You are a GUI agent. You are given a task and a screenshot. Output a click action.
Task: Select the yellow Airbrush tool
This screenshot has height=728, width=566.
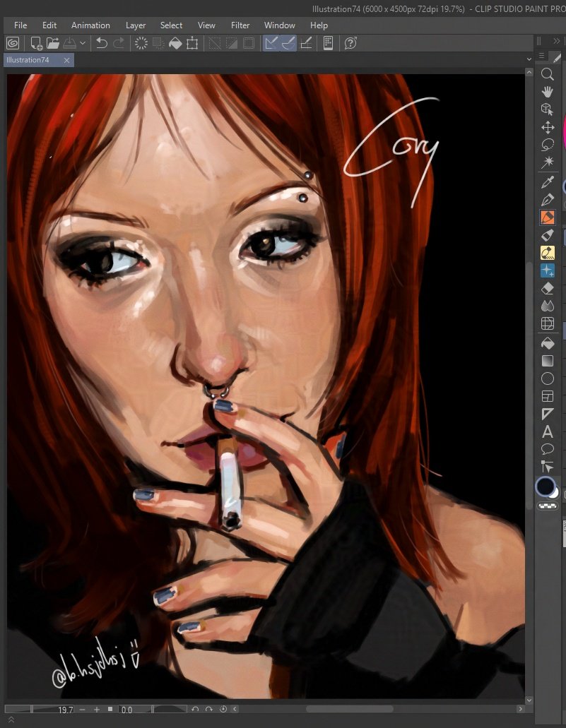pyautogui.click(x=548, y=253)
